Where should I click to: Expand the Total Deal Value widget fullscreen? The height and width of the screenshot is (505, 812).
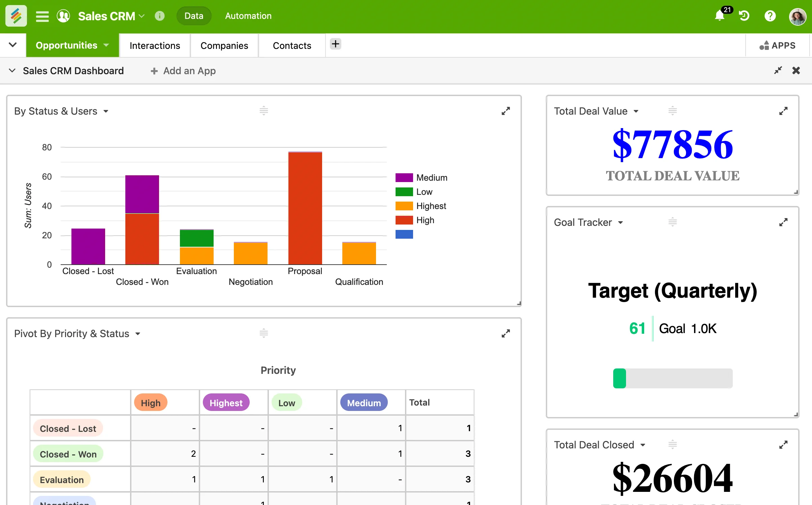pyautogui.click(x=784, y=111)
